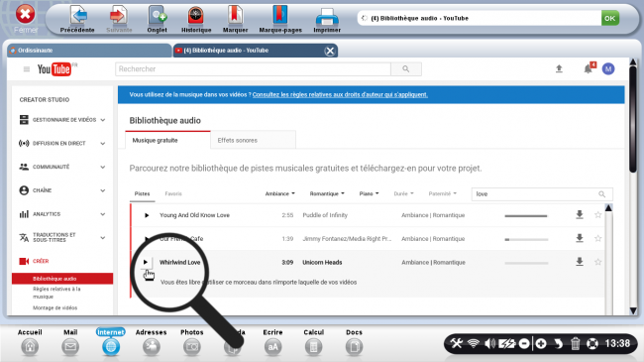Open Adresses in the bottom dock
Viewport: 644px width, 362px height.
tap(152, 342)
